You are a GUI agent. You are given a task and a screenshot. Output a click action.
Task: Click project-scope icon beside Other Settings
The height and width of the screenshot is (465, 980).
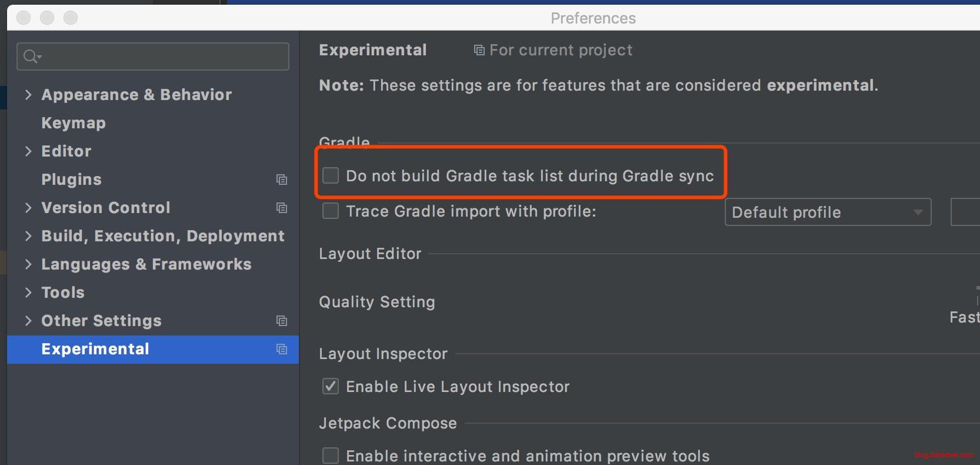tap(282, 321)
